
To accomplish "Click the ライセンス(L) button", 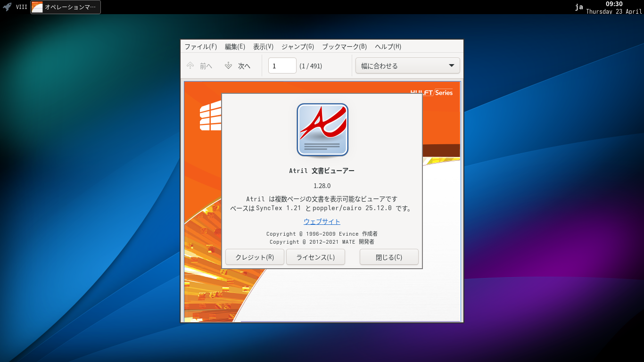I will point(315,257).
